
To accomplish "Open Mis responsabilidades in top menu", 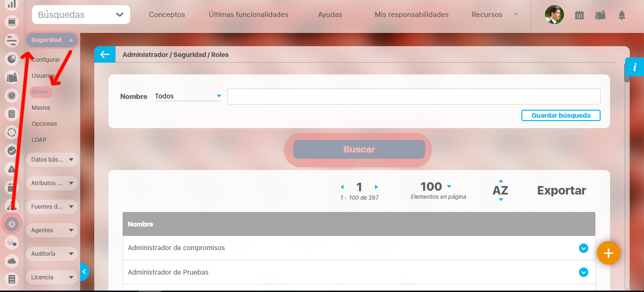I will [x=411, y=15].
